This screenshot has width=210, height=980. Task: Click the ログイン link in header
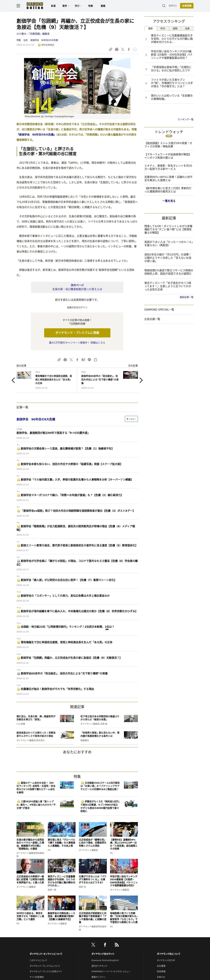(x=173, y=6)
